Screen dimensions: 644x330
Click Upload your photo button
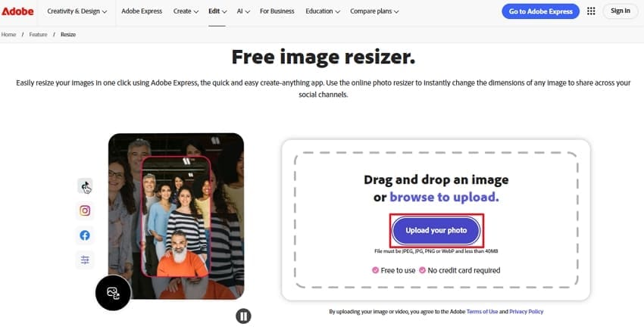[x=436, y=231]
